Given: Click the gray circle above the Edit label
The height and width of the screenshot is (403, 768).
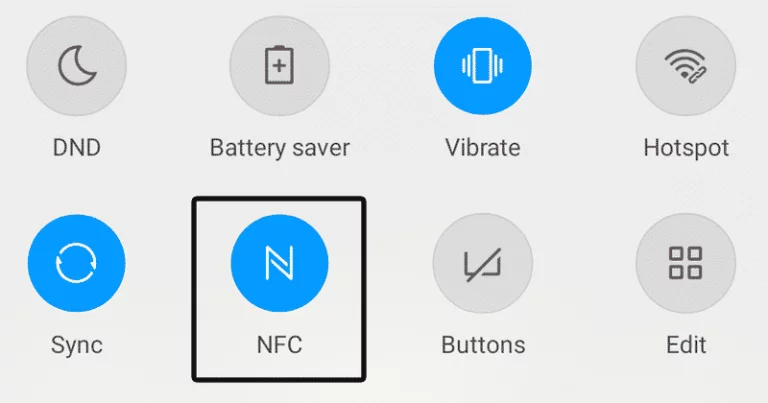Looking at the screenshot, I should [x=686, y=263].
